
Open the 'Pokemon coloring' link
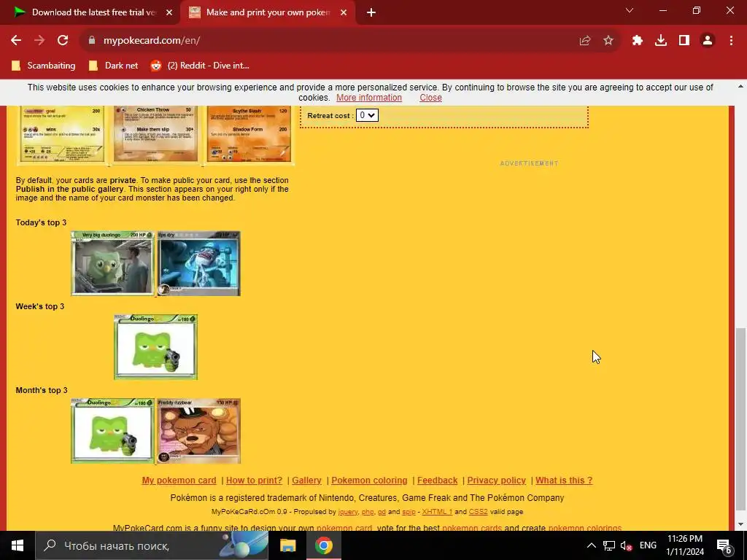point(369,481)
